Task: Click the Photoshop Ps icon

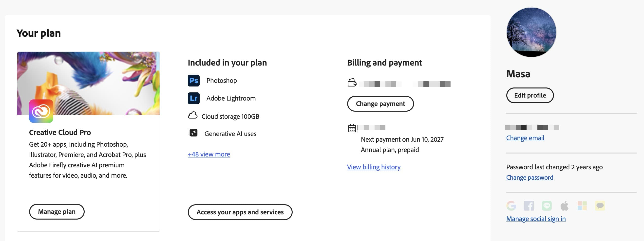Action: (193, 80)
